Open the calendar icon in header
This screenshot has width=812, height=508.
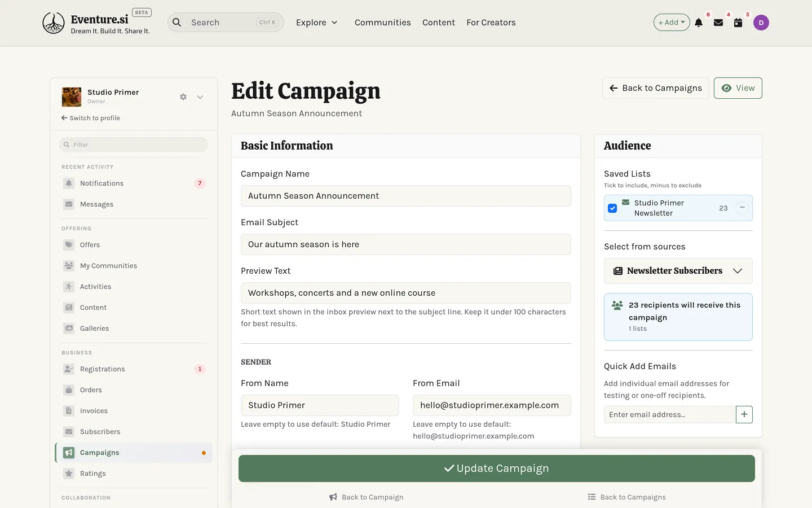tap(738, 23)
